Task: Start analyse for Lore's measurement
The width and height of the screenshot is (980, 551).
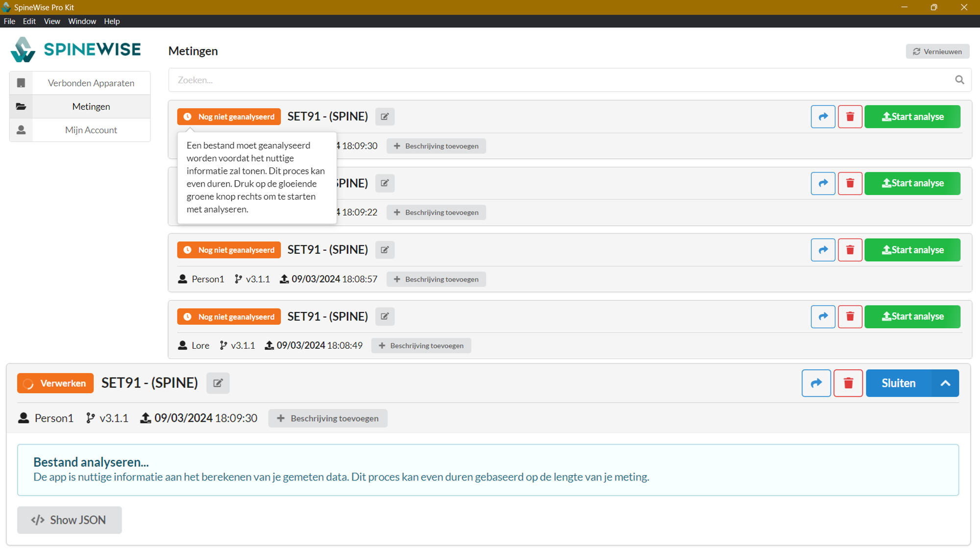Action: [x=912, y=316]
